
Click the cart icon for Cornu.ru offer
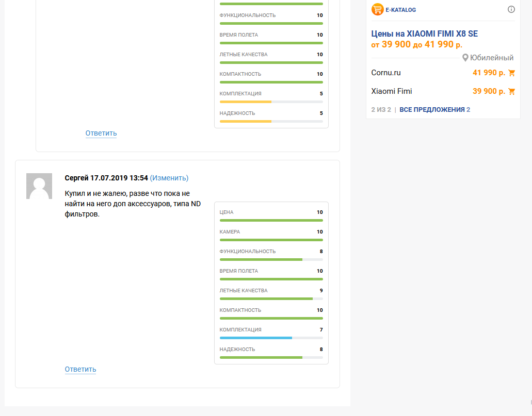pos(512,73)
